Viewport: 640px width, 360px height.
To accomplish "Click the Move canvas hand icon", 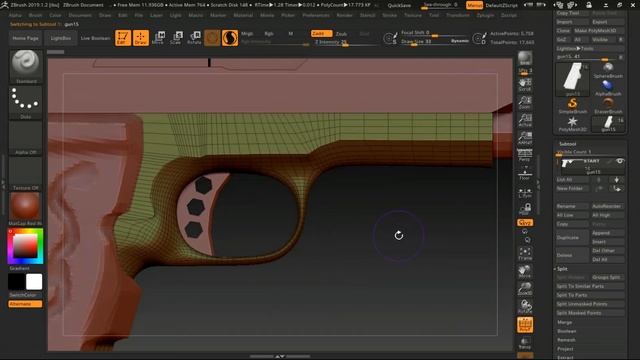I will point(525,271).
